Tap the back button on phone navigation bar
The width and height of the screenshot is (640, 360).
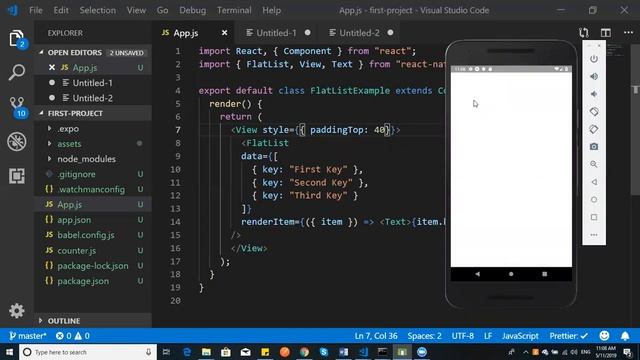(478, 274)
